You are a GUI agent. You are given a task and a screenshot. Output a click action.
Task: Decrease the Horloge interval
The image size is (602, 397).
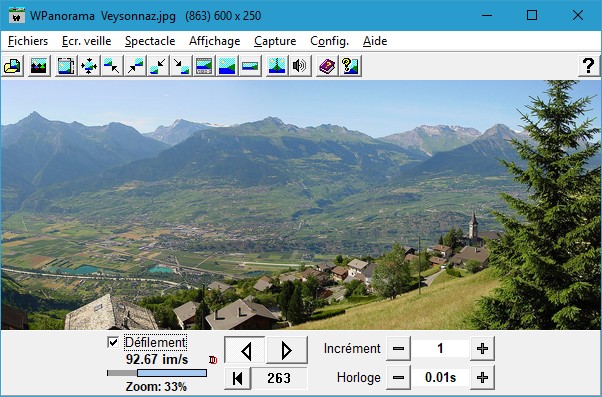pyautogui.click(x=399, y=377)
